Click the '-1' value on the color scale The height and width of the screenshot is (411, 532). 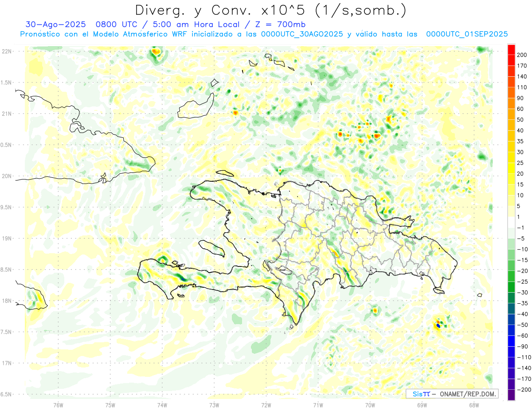pyautogui.click(x=520, y=228)
